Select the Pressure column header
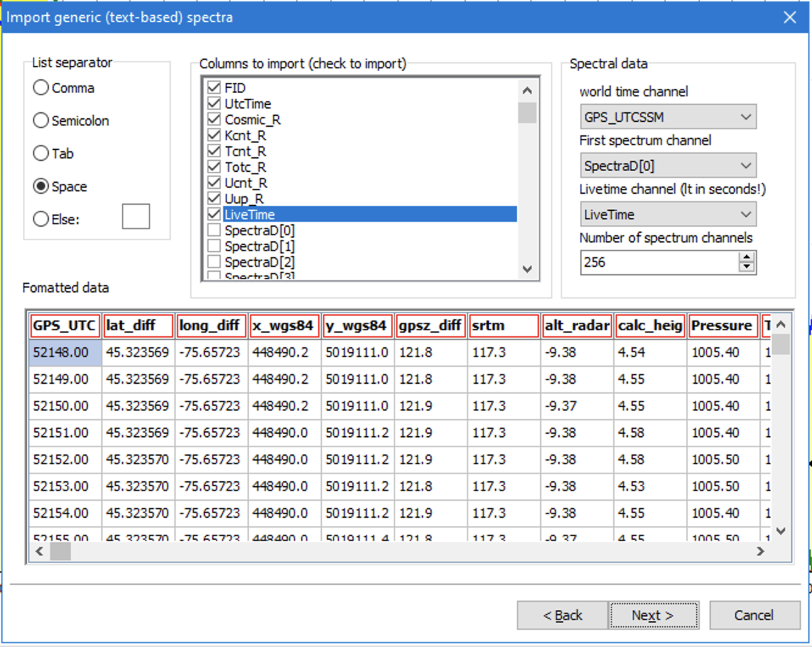The image size is (812, 647). tap(723, 326)
